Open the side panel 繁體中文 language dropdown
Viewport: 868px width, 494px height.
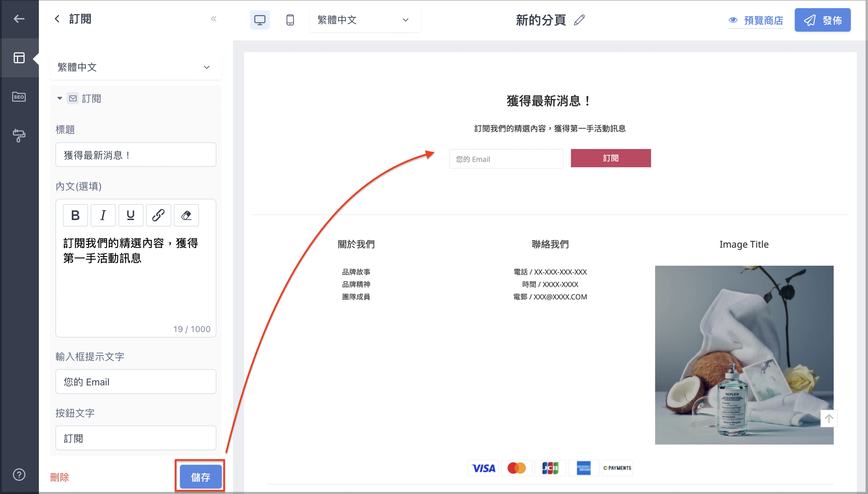coord(136,67)
